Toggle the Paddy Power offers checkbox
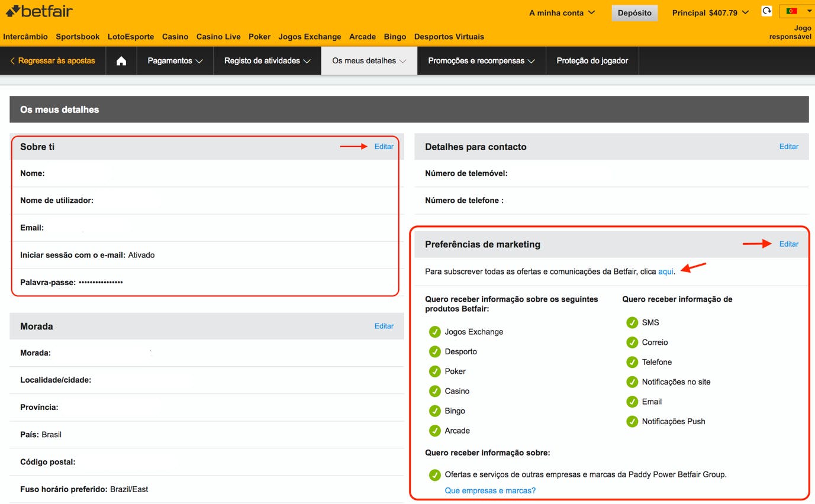This screenshot has width=815, height=504. point(435,474)
